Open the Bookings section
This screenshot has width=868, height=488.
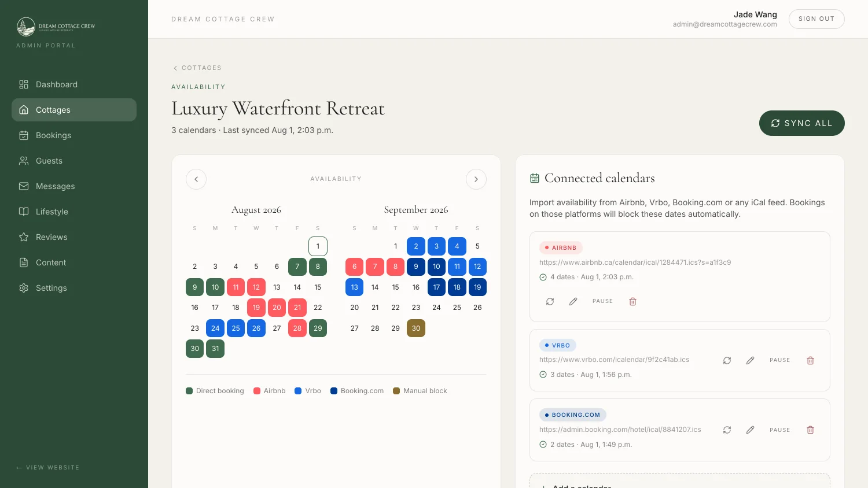pos(74,135)
